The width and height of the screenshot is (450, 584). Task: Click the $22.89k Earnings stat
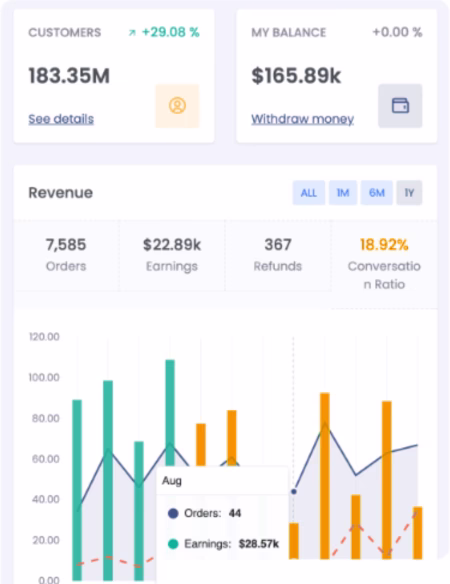172,255
